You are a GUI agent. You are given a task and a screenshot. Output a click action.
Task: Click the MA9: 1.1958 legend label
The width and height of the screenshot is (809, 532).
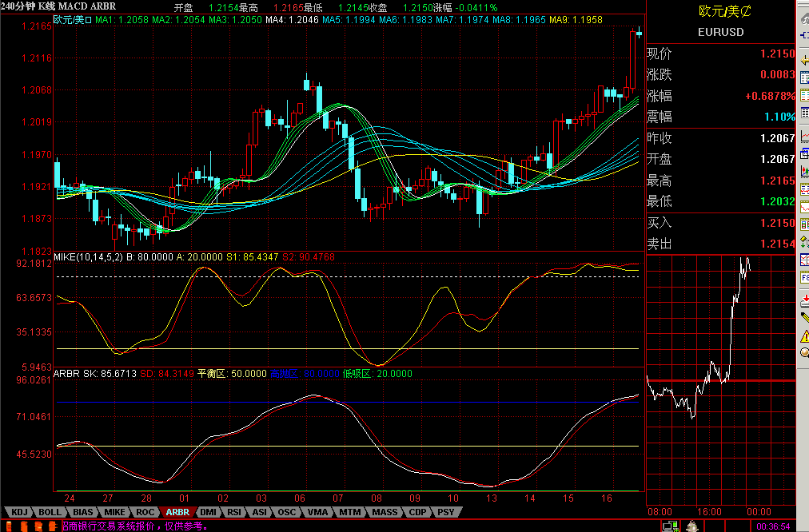pyautogui.click(x=576, y=20)
